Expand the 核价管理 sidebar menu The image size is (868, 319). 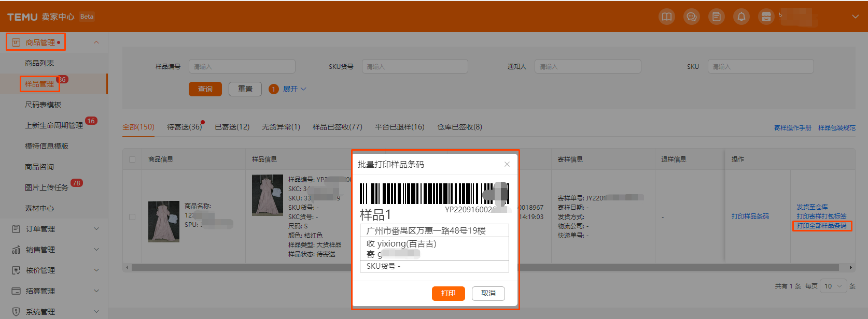[x=96, y=270]
